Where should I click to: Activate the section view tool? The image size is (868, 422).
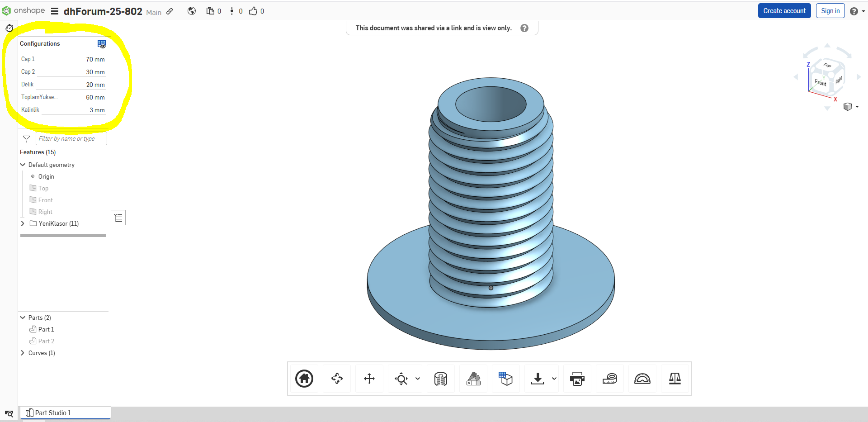(440, 379)
